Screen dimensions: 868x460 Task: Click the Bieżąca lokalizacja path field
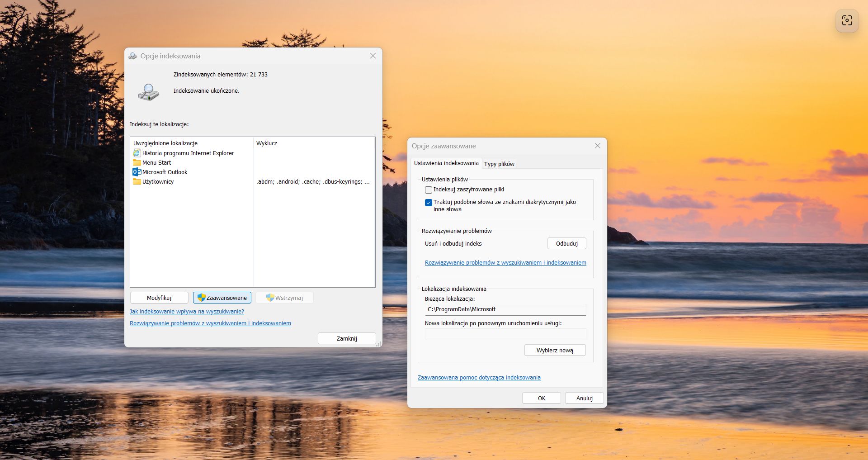click(505, 309)
